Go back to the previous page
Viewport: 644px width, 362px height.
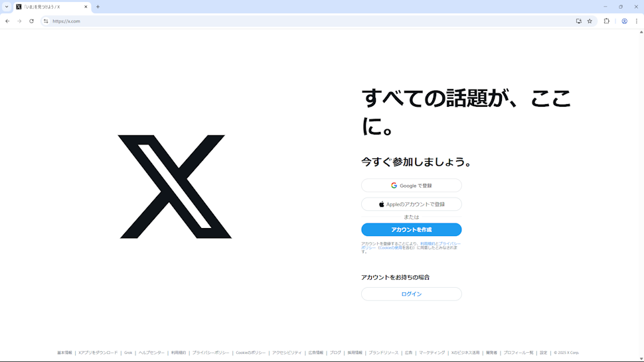7,21
